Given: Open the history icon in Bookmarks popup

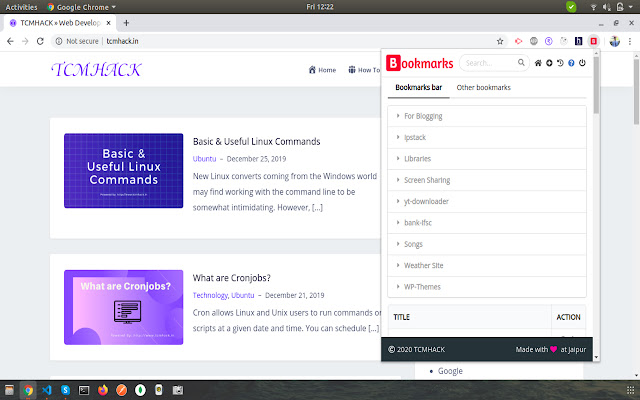Looking at the screenshot, I should tap(560, 63).
